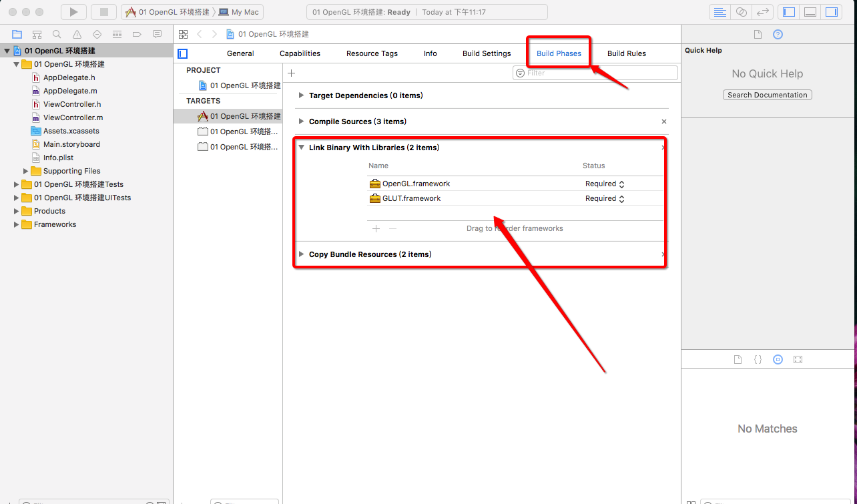Collapse the Link Binary With Libraries section

click(302, 148)
